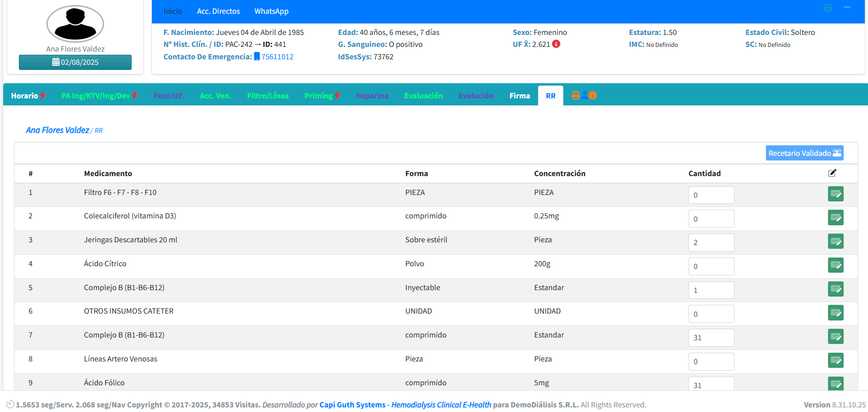
Task: Click the green printer icon in top header
Action: [827, 8]
